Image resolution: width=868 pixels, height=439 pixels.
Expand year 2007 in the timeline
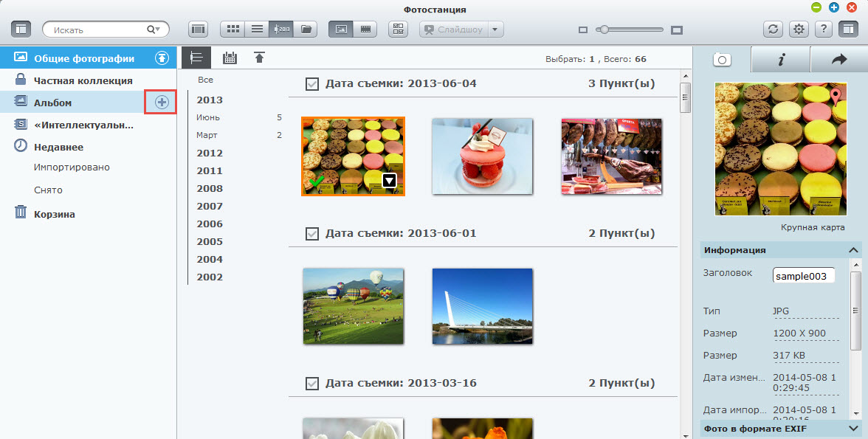point(210,206)
